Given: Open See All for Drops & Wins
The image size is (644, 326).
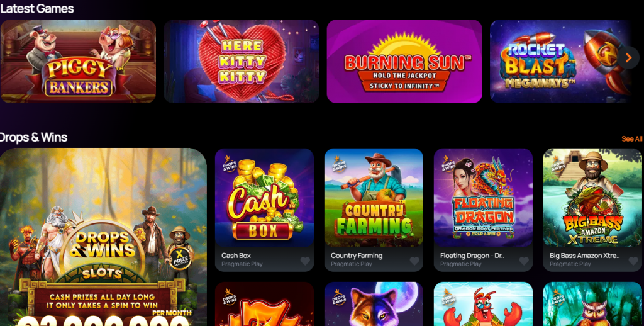Looking at the screenshot, I should [x=631, y=139].
